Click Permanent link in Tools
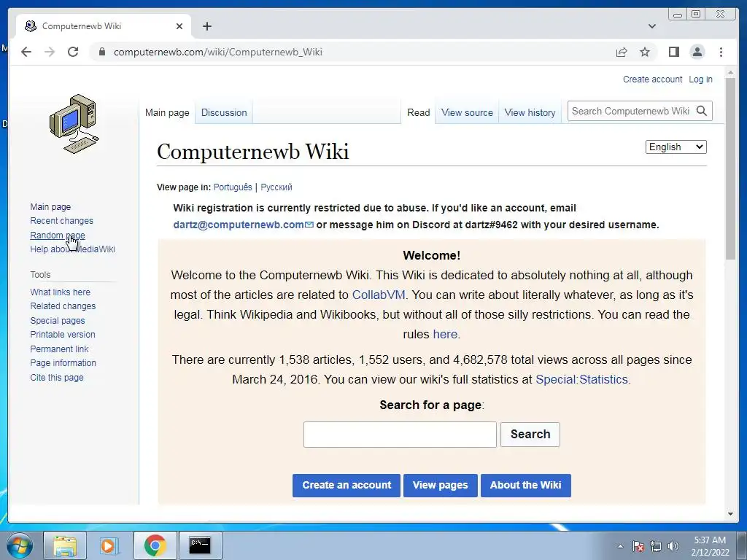This screenshot has width=747, height=560. pyautogui.click(x=59, y=349)
